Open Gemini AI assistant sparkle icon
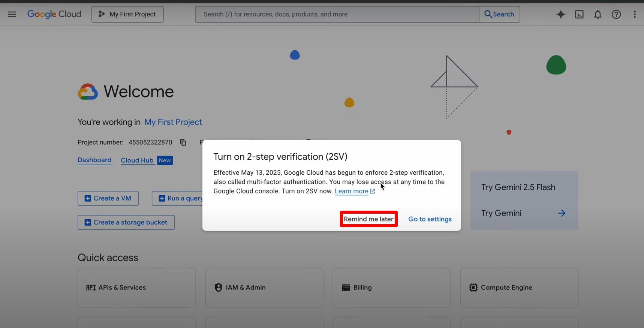Viewport: 644px width, 328px height. tap(561, 14)
